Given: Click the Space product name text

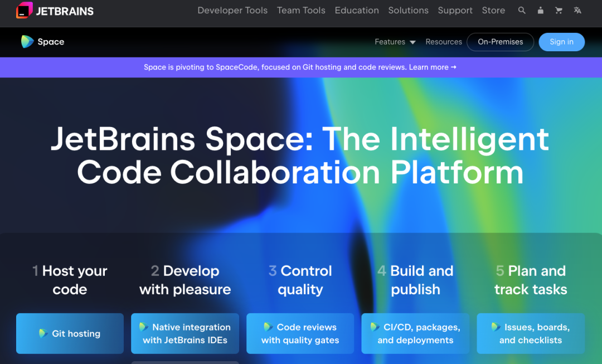Looking at the screenshot, I should click(51, 41).
